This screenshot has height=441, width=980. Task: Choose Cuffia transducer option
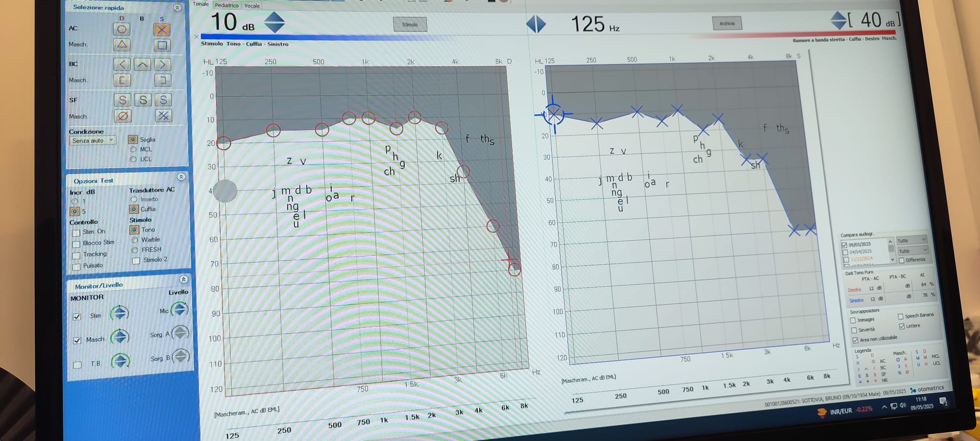134,209
